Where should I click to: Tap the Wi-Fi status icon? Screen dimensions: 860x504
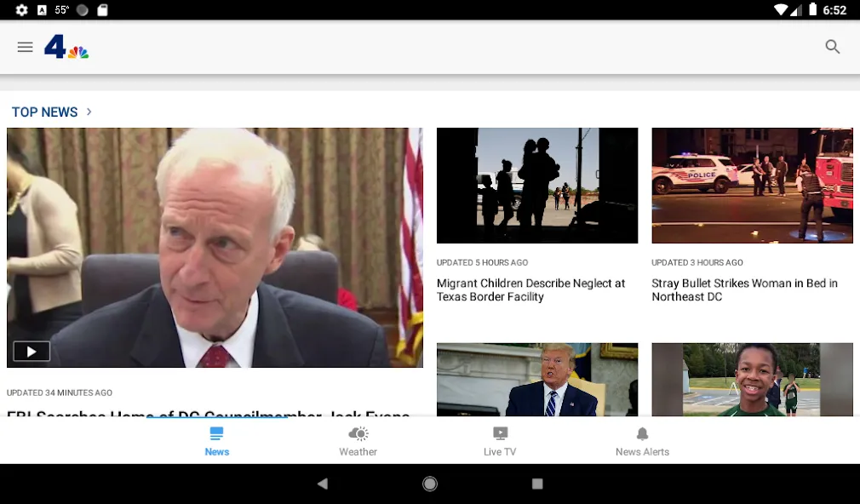[x=781, y=10]
